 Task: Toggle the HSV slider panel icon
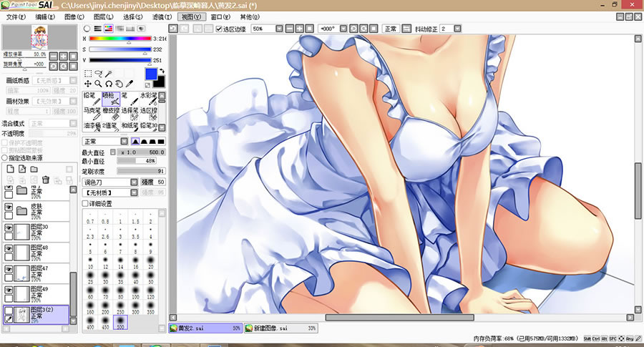point(109,29)
